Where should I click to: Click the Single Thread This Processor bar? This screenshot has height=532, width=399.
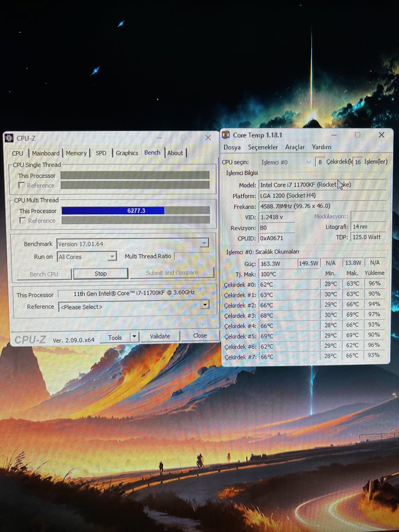135,175
